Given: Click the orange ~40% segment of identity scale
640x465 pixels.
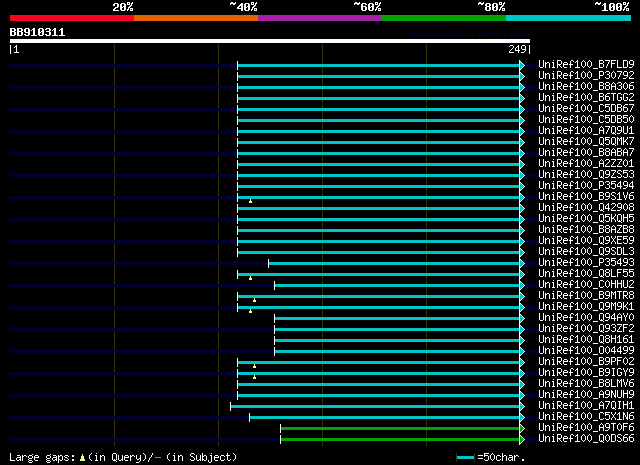Looking at the screenshot, I should (196, 18).
